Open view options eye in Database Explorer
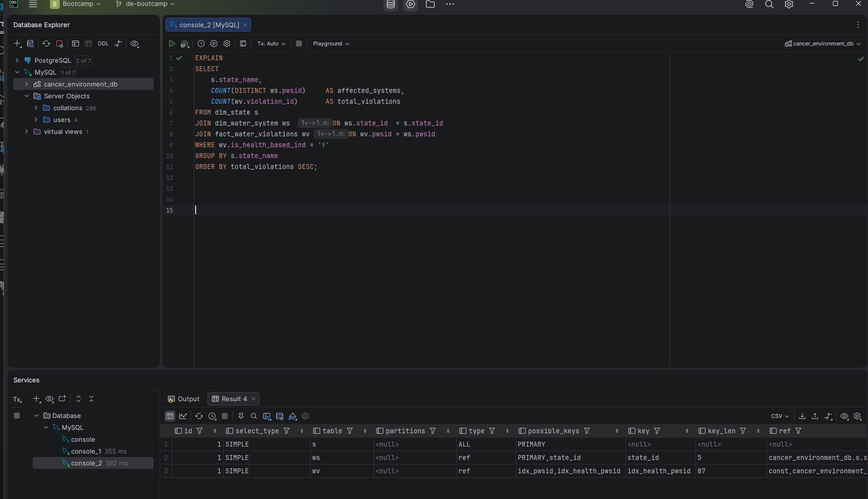 (x=134, y=43)
